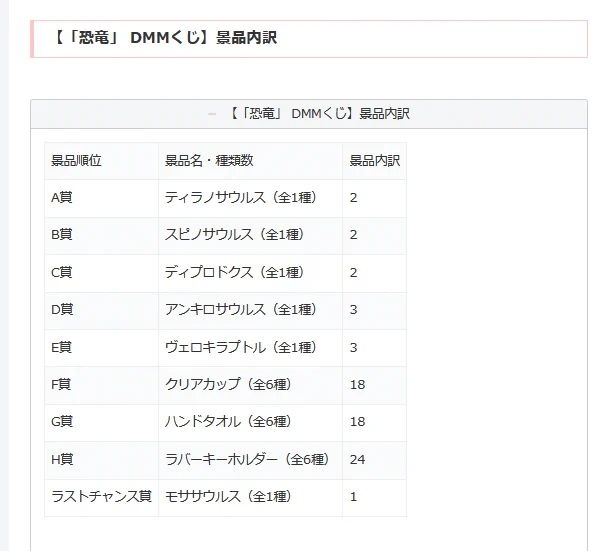Select the ヴェロキラプトル（全1種） cell

(250, 348)
